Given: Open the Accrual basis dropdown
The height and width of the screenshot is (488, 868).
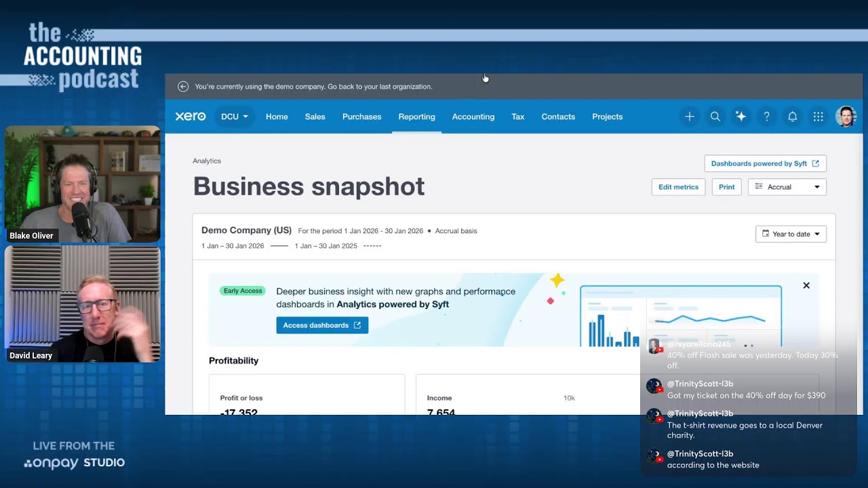Looking at the screenshot, I should (787, 187).
